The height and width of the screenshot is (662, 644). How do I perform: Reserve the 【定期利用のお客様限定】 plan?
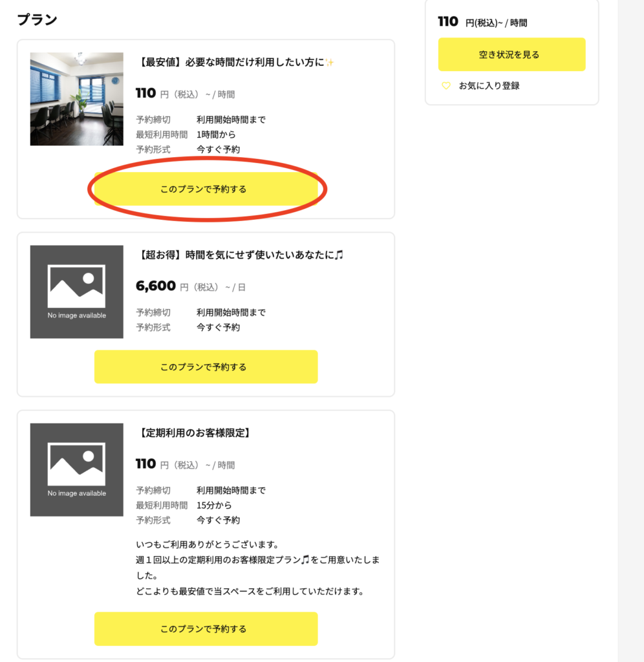coord(206,628)
